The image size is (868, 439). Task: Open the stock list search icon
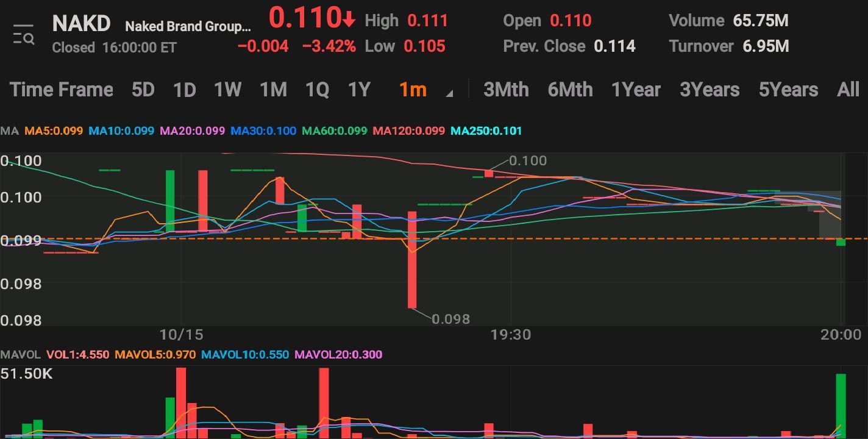[24, 35]
